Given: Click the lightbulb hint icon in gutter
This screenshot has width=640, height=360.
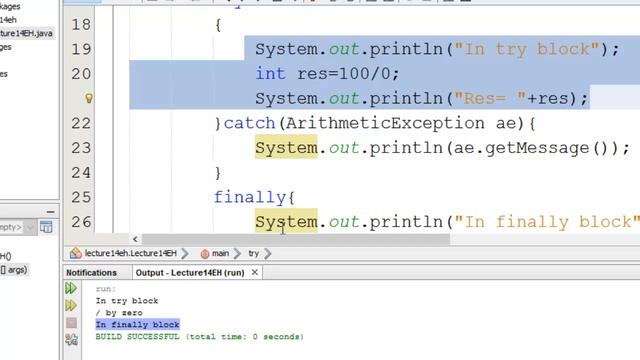Looking at the screenshot, I should [89, 98].
